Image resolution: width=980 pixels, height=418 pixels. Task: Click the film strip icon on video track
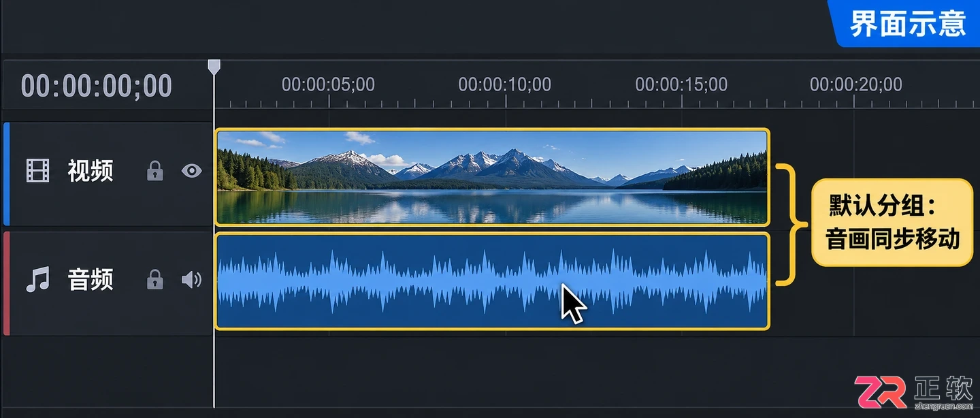click(38, 171)
